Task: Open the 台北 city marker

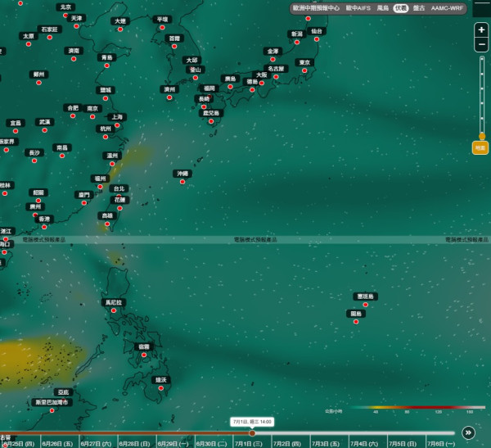Action: (119, 197)
